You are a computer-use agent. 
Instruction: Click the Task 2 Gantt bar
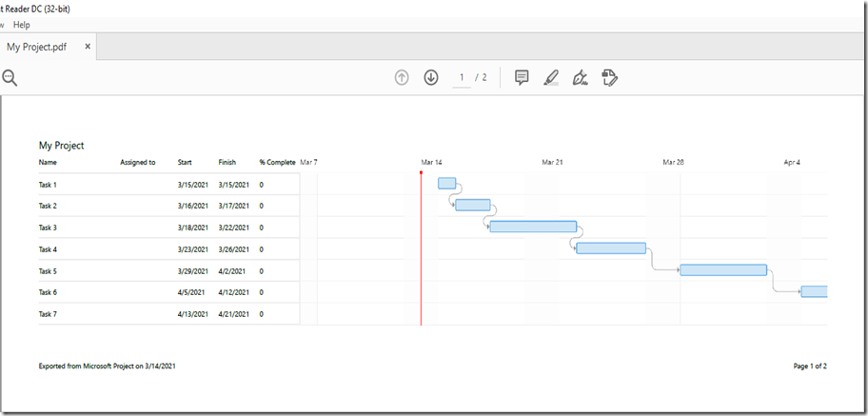tap(473, 205)
